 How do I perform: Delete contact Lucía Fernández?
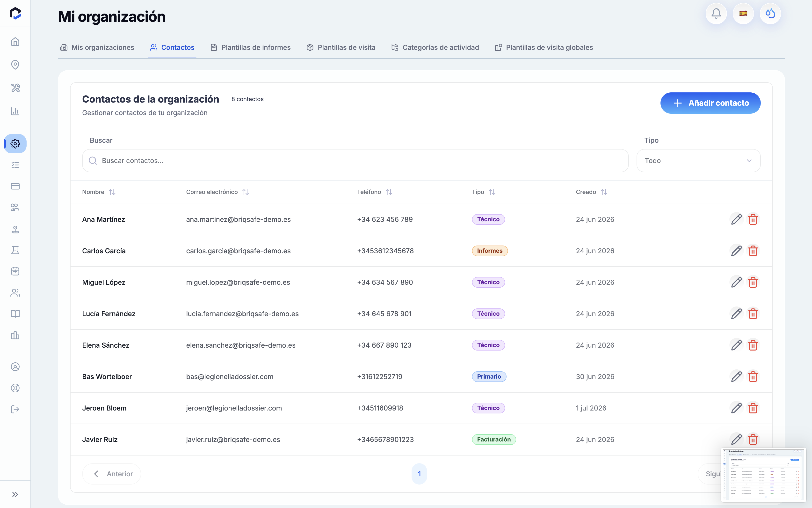[753, 314]
